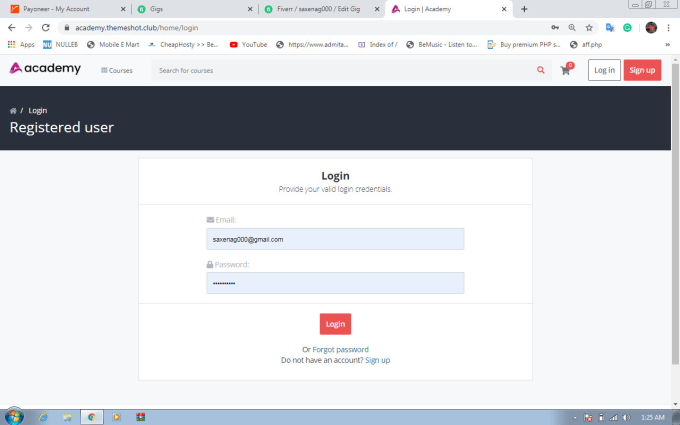
Task: Open the NULLEB bookmark
Action: click(60, 45)
